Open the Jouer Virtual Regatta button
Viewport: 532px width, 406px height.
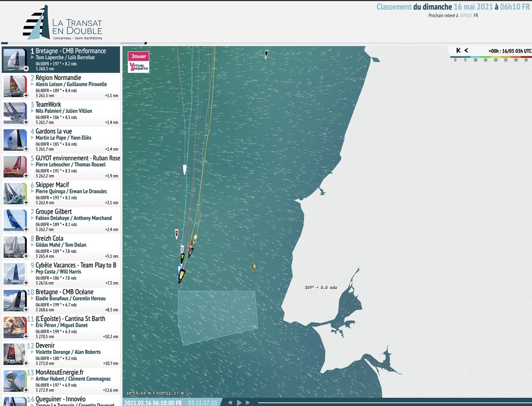pos(138,62)
